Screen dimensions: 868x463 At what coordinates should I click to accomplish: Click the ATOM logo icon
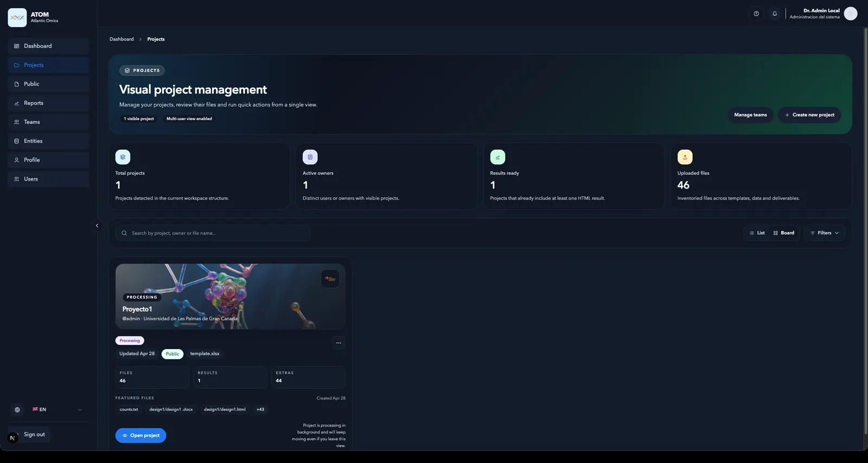[x=17, y=17]
